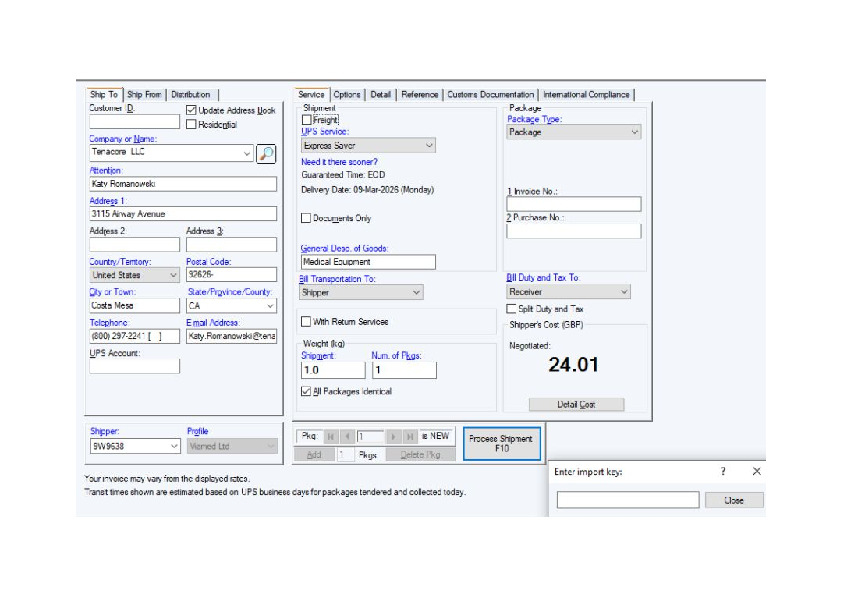Switch to the Customs Documentation tab
The height and width of the screenshot is (595, 842).
[490, 95]
